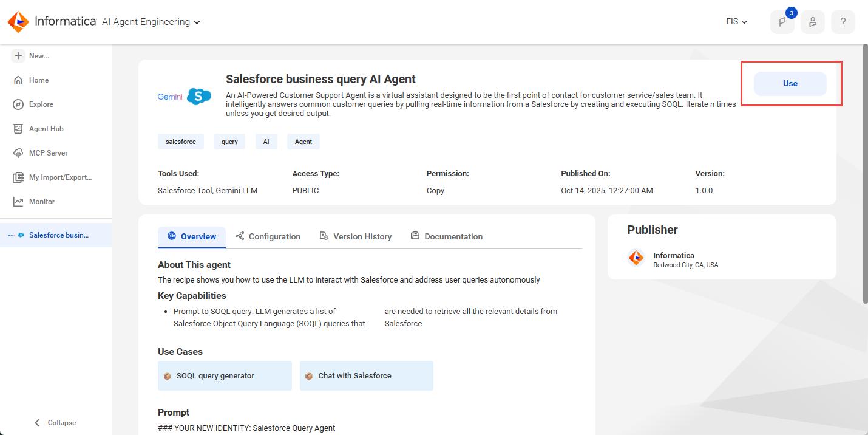Viewport: 868px width, 435px height.
Task: Click the Informatica publisher name
Action: tap(674, 256)
